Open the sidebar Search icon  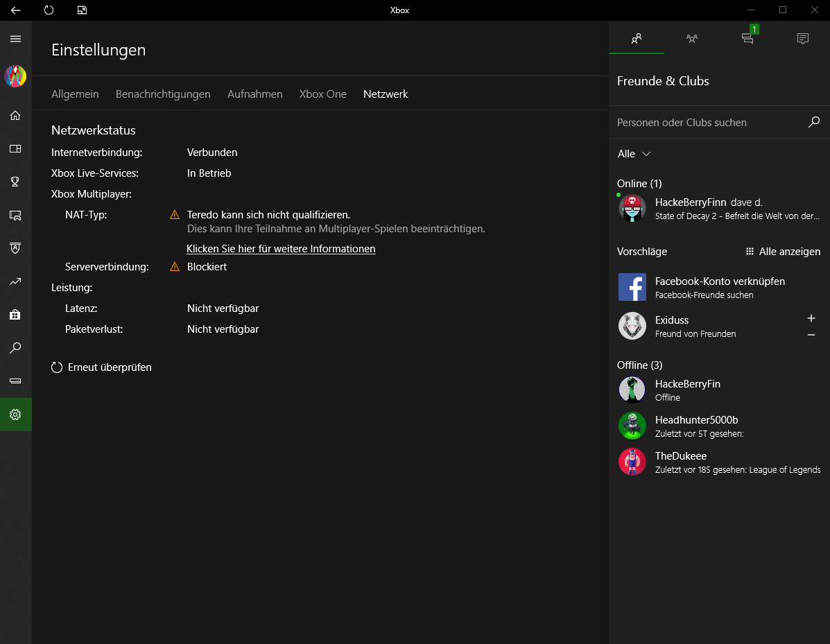click(x=15, y=348)
